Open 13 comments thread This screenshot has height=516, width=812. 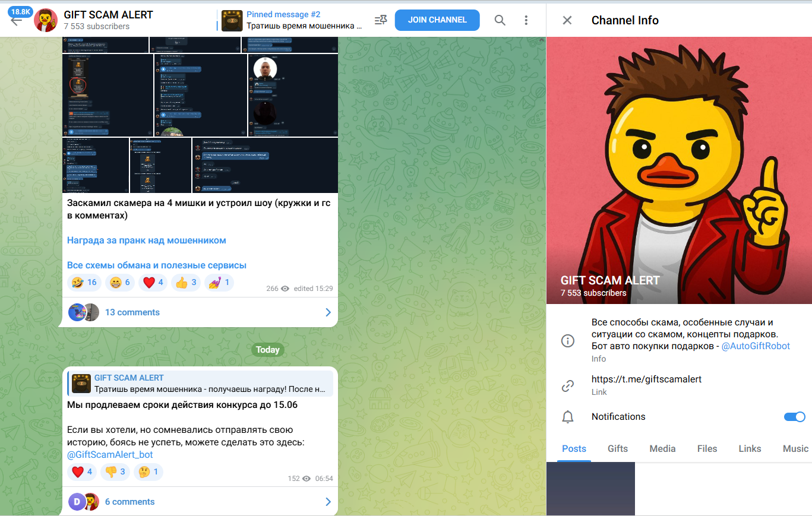click(x=200, y=312)
